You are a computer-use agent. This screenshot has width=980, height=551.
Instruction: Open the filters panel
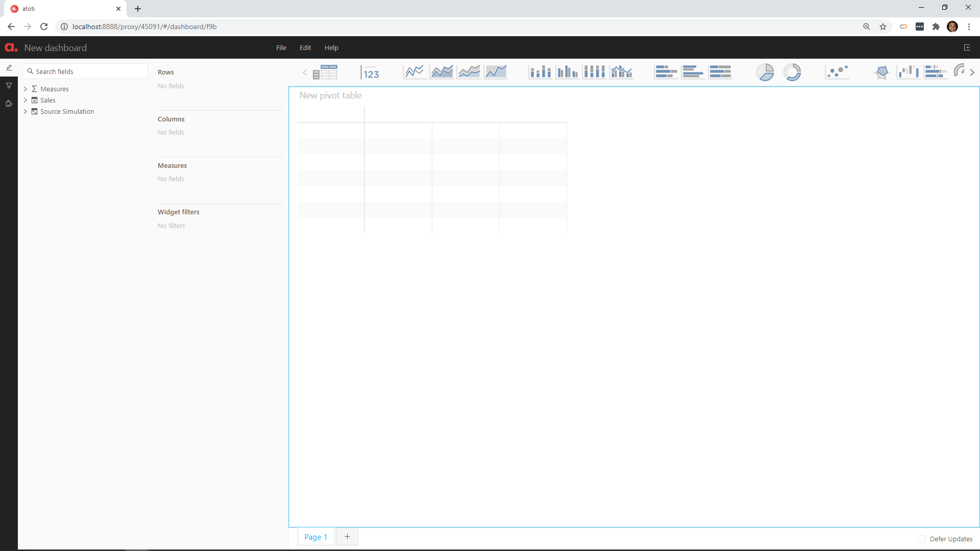tap(9, 85)
